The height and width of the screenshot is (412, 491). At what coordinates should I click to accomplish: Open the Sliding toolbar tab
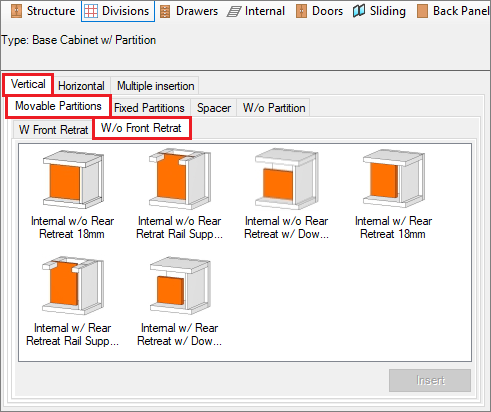click(x=379, y=11)
